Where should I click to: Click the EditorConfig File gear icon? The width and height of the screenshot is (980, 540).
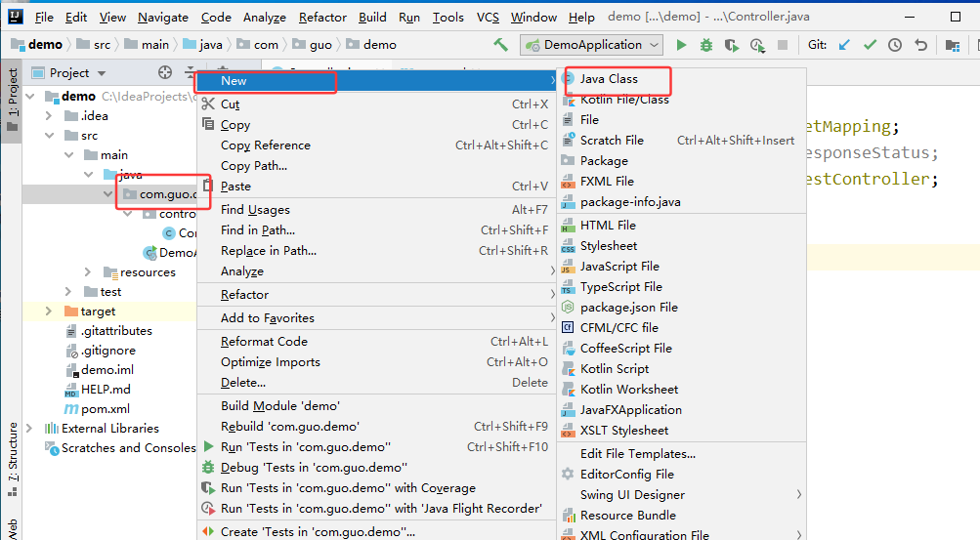(x=568, y=474)
